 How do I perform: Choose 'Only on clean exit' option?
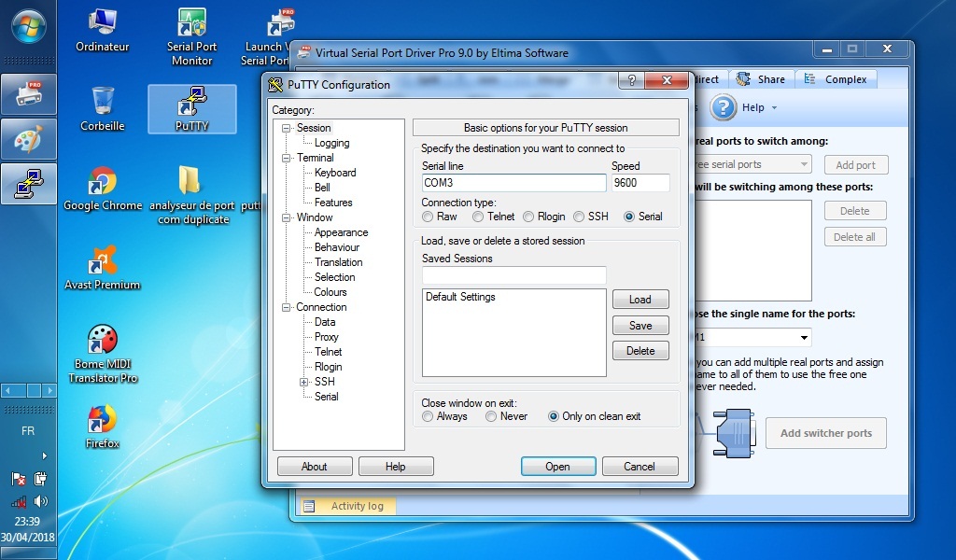point(554,417)
